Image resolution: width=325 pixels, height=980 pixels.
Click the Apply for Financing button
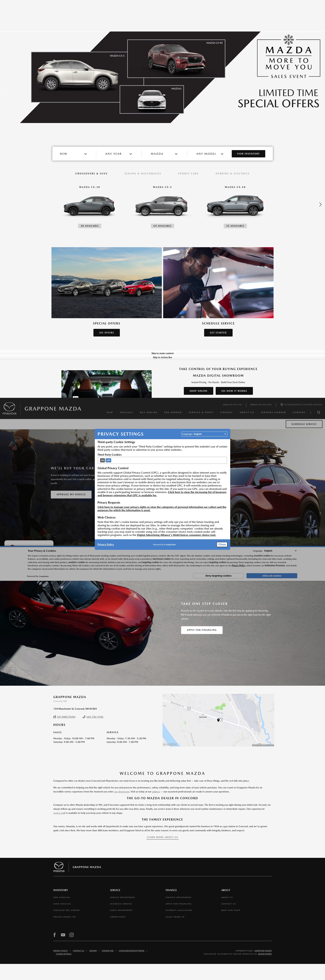(x=202, y=630)
